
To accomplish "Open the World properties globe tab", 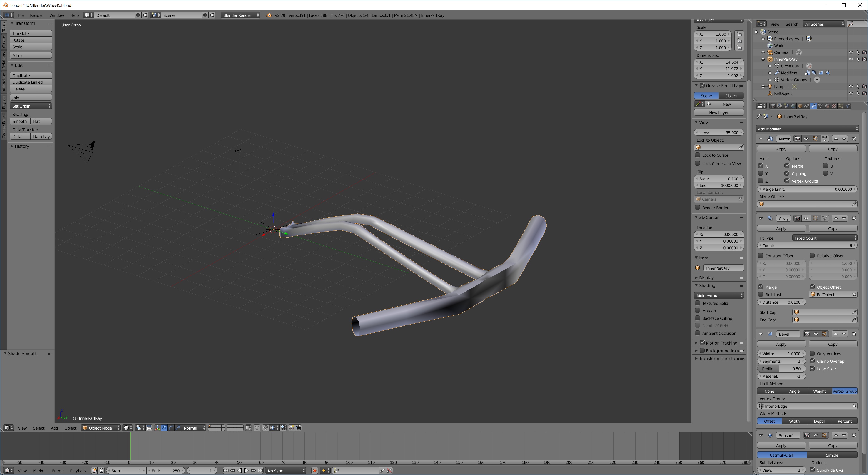I will point(793,106).
